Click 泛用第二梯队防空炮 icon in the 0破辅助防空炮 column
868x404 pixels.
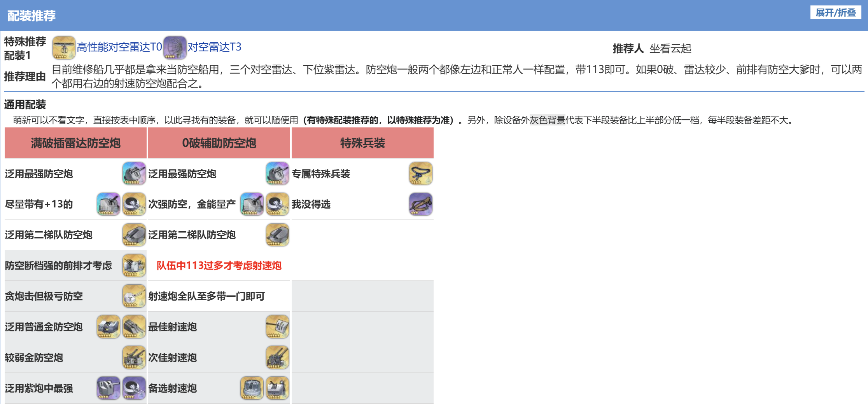click(x=277, y=235)
